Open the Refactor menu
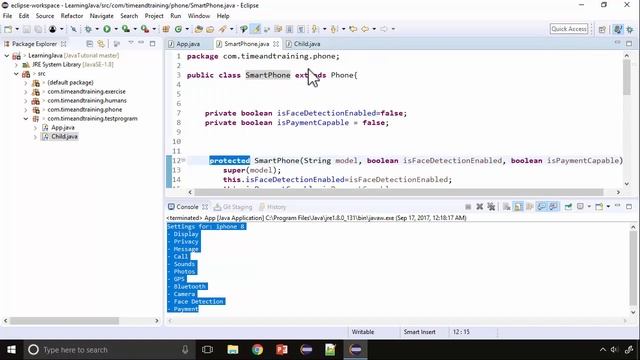This screenshot has height=360, width=640. 72,16
